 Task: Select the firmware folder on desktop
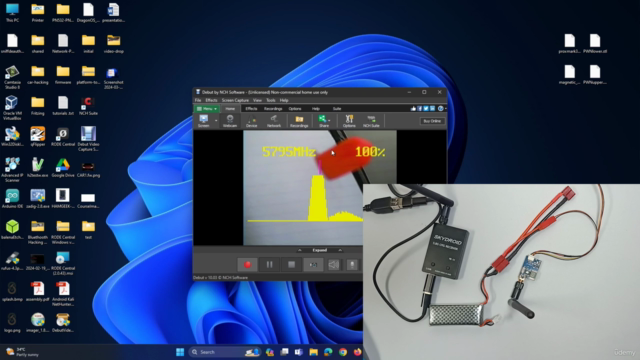coord(63,74)
